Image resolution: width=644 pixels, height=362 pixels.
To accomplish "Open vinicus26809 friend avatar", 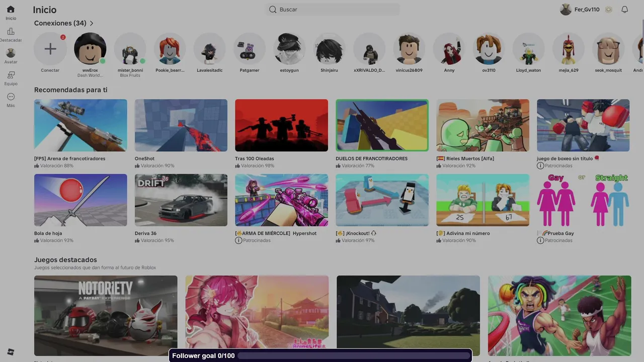I will click(x=409, y=49).
